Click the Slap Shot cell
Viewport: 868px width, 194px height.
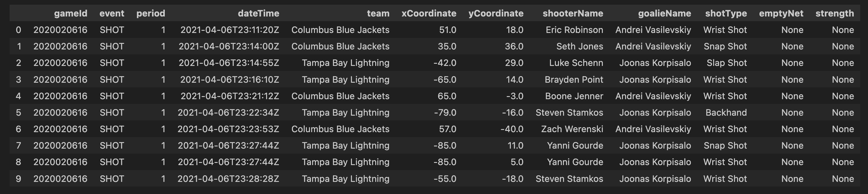coord(727,63)
